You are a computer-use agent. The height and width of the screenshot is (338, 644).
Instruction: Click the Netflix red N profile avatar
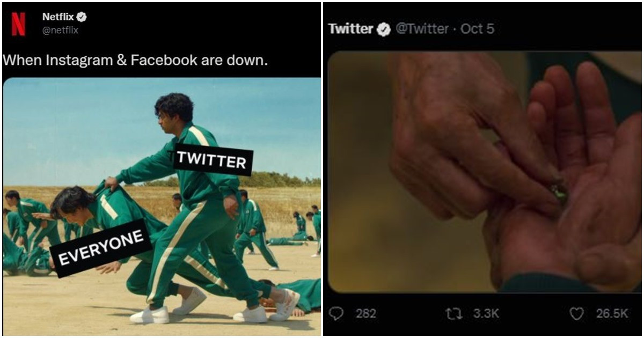[x=18, y=24]
